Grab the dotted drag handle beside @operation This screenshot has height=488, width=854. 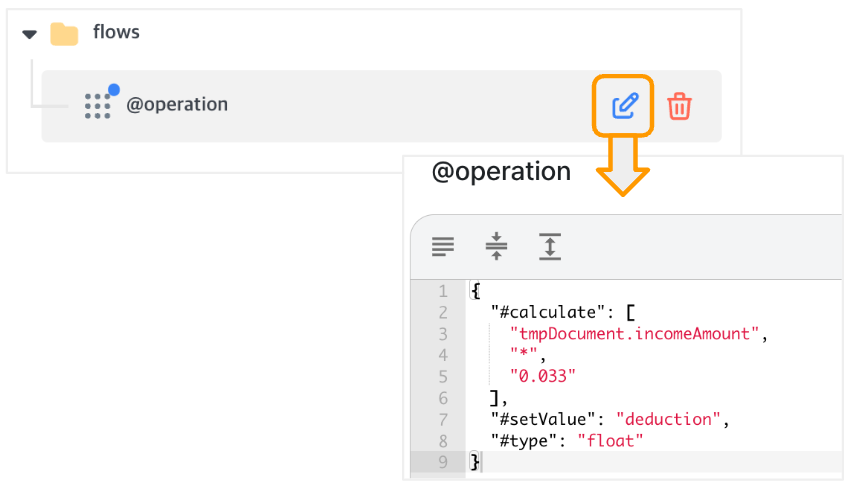pyautogui.click(x=97, y=106)
